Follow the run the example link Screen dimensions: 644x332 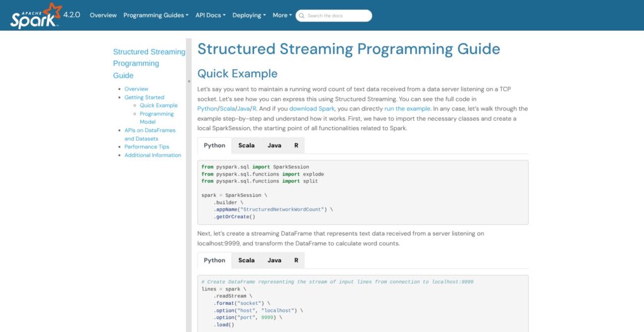[408, 109]
